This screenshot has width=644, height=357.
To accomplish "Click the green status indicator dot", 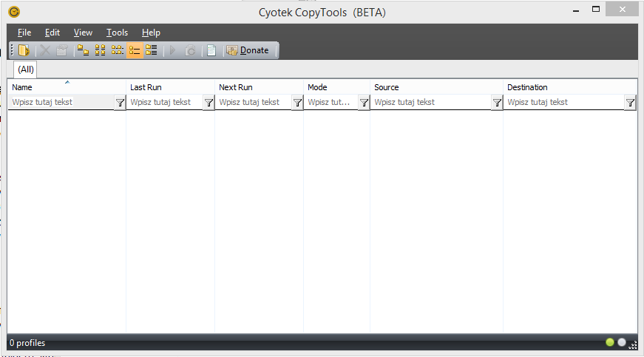I will tap(610, 342).
